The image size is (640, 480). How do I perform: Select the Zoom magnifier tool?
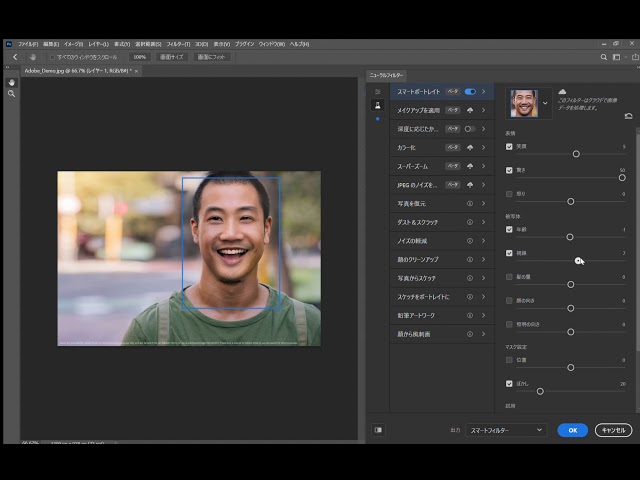pos(12,93)
